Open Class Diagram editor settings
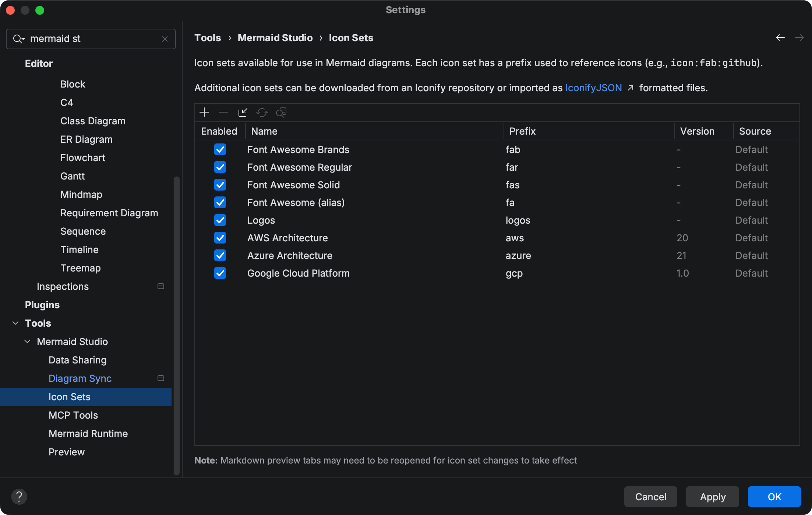The image size is (812, 515). point(93,121)
